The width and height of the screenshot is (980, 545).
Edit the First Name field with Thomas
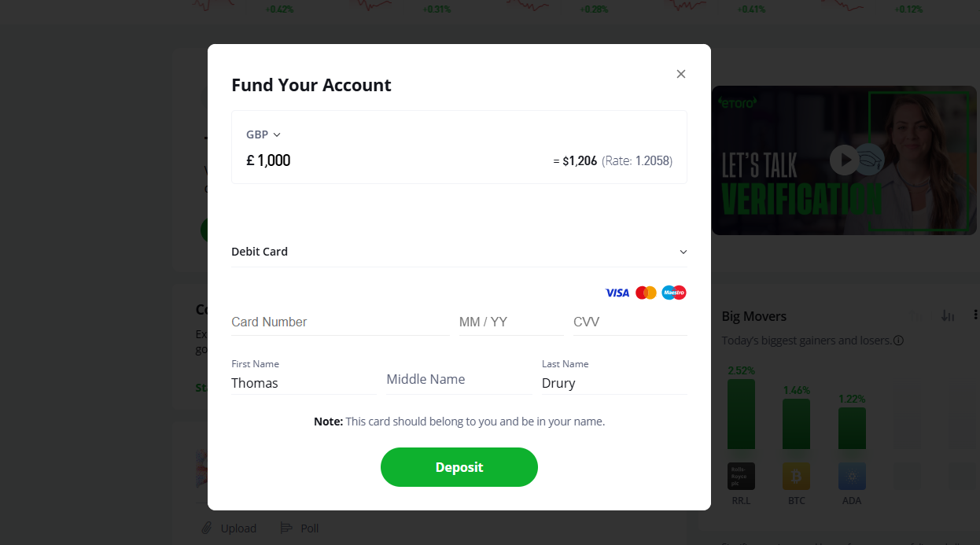pos(304,383)
